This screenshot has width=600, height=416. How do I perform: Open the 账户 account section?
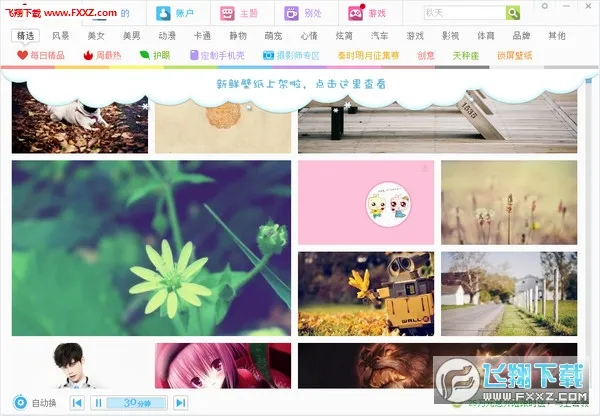[175, 13]
